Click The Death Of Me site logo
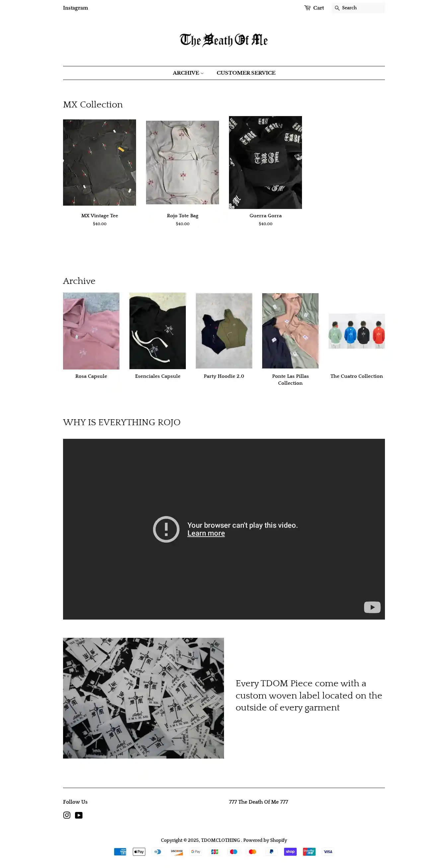The image size is (448, 868). pyautogui.click(x=224, y=40)
